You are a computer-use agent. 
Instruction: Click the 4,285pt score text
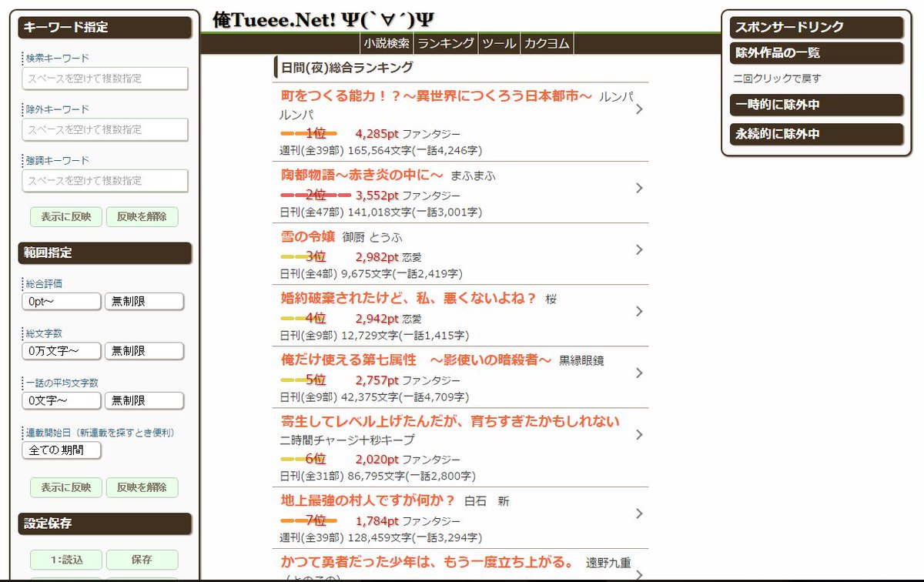pos(377,133)
